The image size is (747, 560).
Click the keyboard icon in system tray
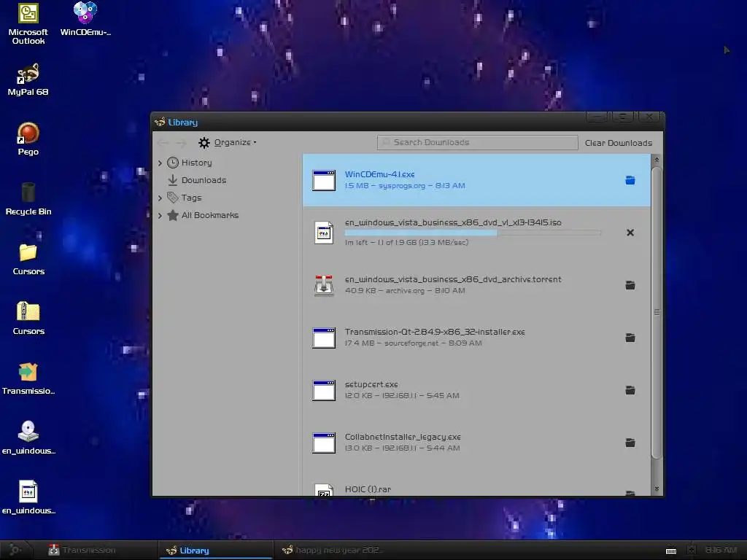pos(671,551)
